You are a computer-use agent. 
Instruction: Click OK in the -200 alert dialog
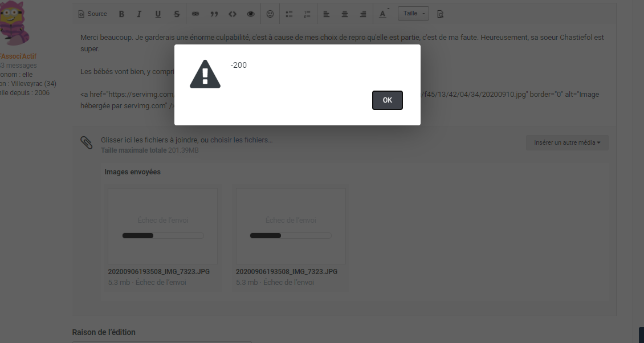click(x=388, y=100)
